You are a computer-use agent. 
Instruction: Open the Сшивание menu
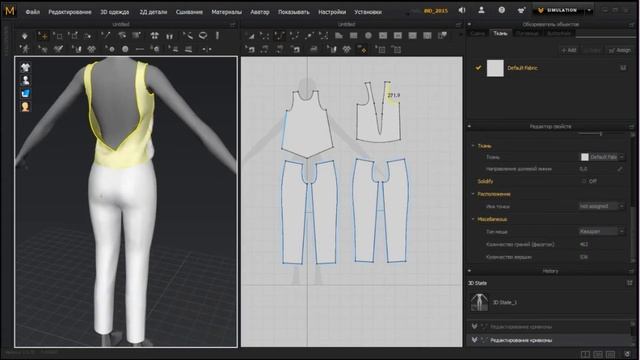[189, 12]
